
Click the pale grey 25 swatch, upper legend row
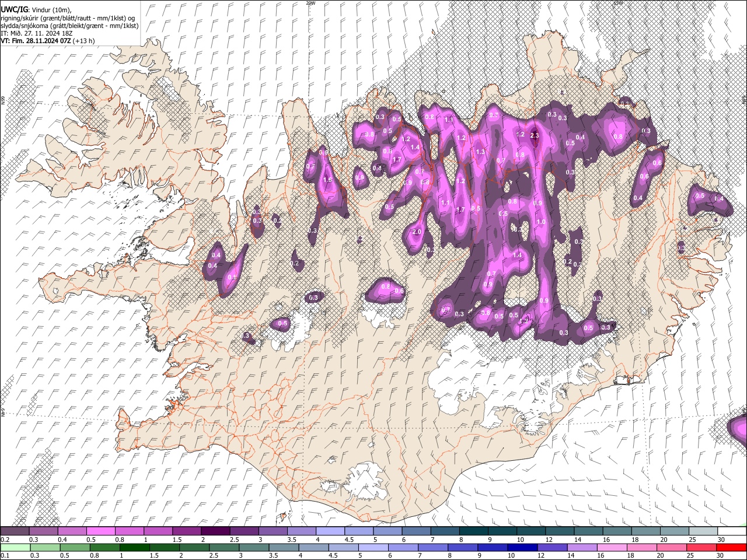coord(704,531)
